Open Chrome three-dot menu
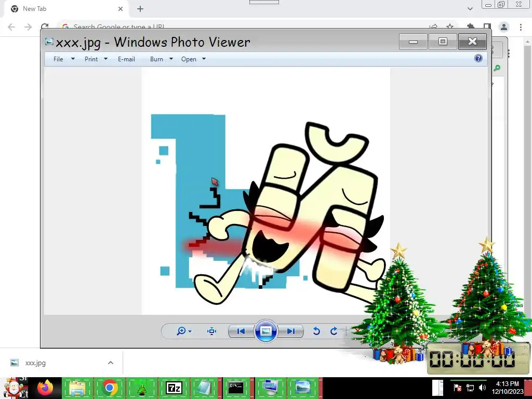This screenshot has height=399, width=532. (521, 27)
